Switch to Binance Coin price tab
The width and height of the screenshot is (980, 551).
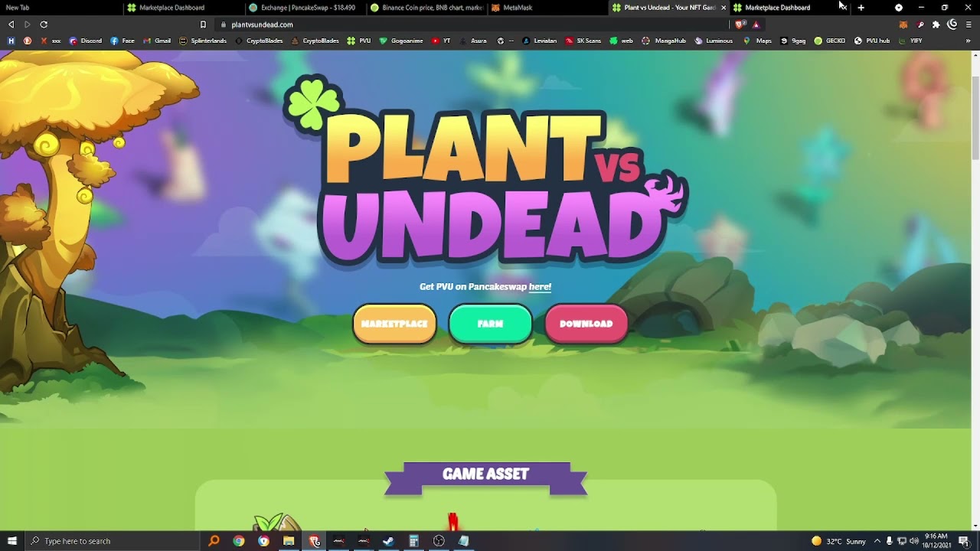pos(426,8)
